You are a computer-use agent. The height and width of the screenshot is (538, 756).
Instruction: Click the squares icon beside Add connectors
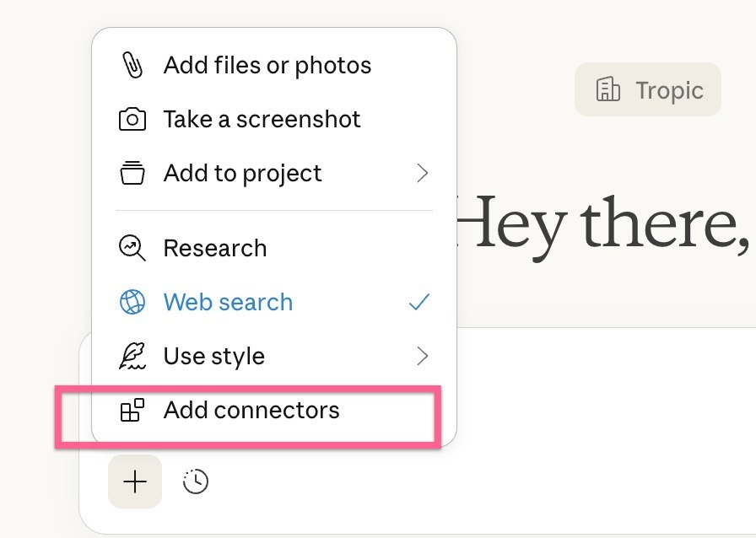pyautogui.click(x=132, y=411)
